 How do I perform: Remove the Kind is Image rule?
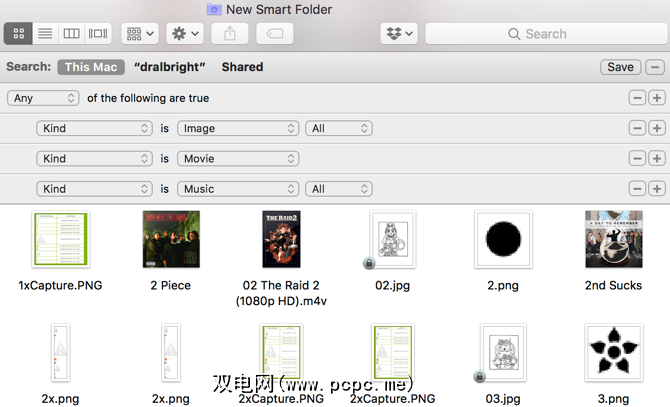[x=637, y=128]
